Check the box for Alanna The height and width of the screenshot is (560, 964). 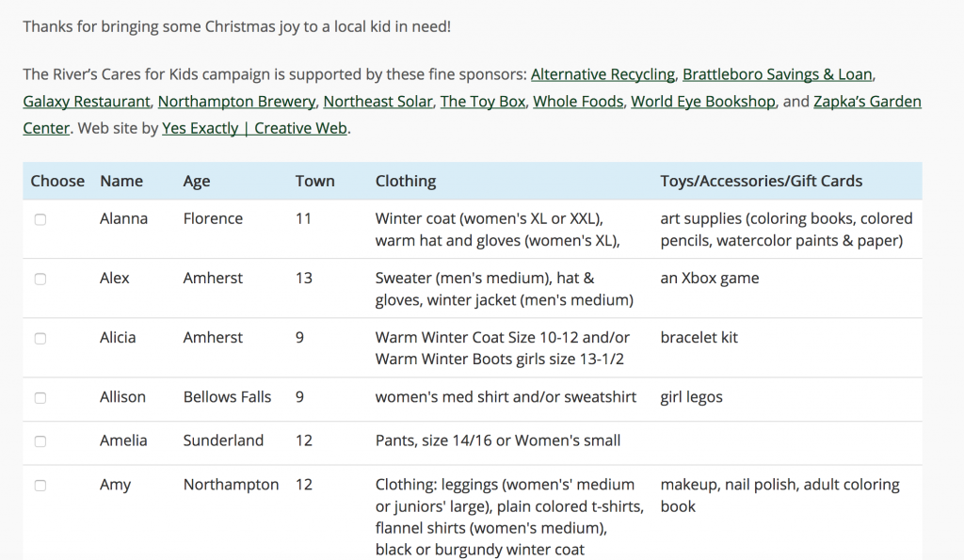(x=40, y=219)
